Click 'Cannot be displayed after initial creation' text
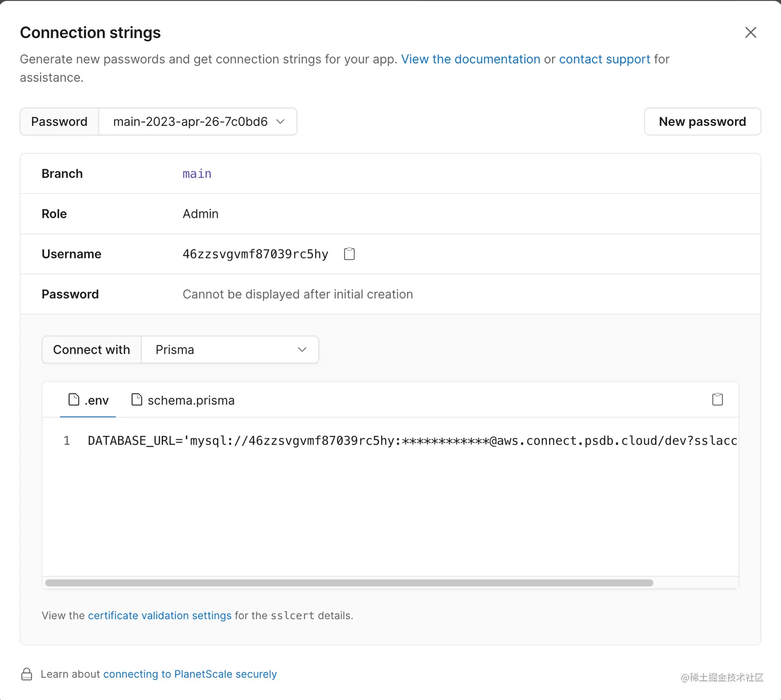This screenshot has width=781, height=700. click(298, 294)
